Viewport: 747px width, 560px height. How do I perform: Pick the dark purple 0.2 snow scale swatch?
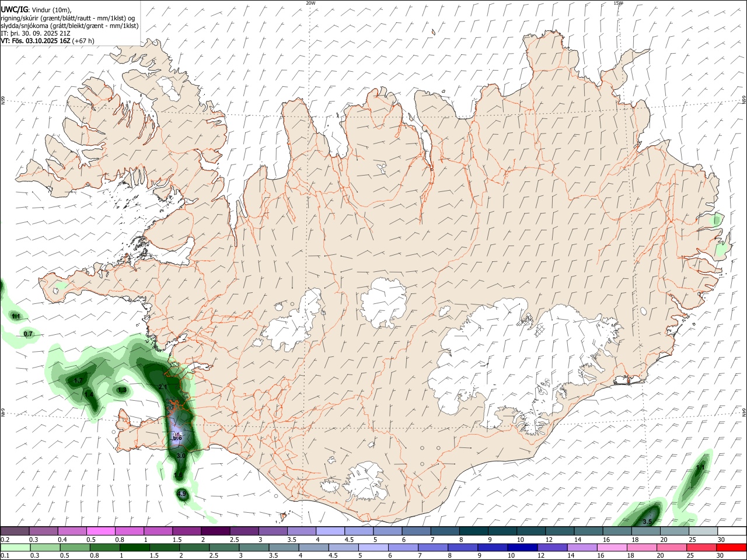point(15,531)
